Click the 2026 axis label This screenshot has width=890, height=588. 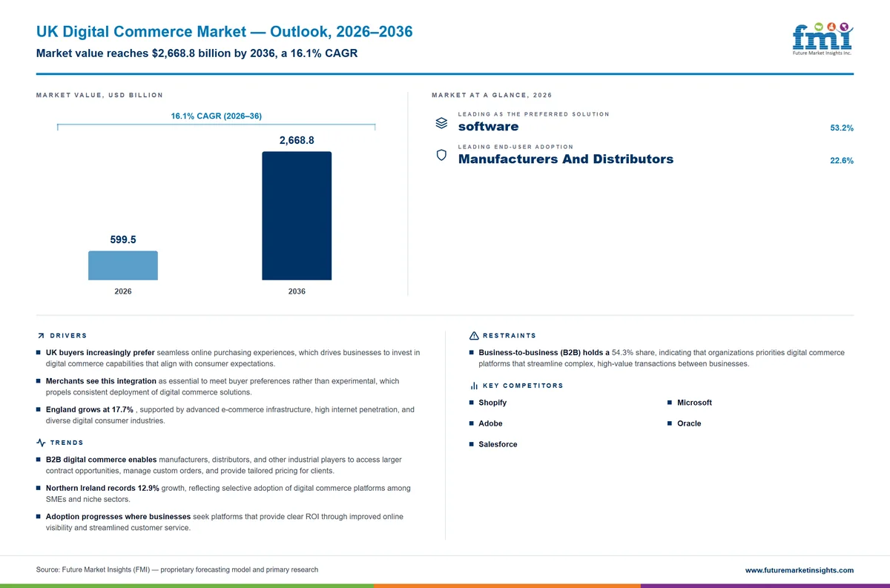[x=123, y=291]
